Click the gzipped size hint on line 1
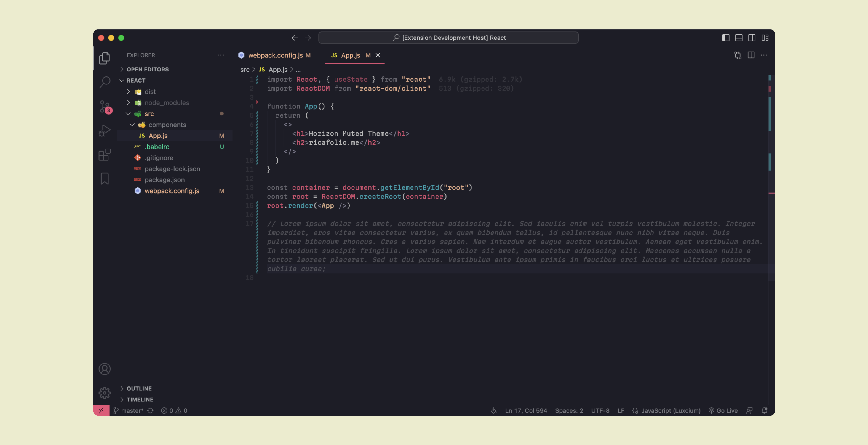This screenshot has height=445, width=868. (480, 80)
